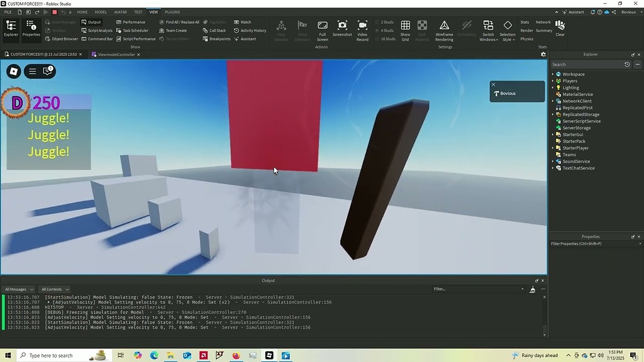This screenshot has width=644, height=362.
Task: Expand the Workspace tree item
Action: pos(552,74)
